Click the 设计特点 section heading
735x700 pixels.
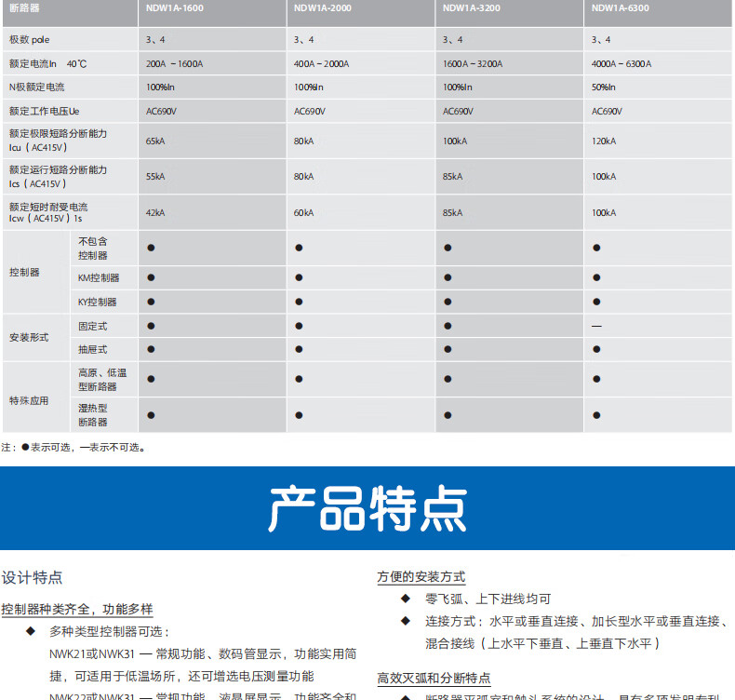pos(33,578)
